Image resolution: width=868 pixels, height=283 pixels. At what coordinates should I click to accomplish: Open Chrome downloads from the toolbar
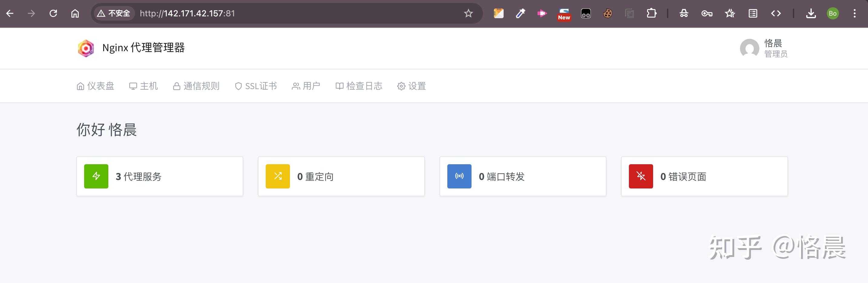pyautogui.click(x=811, y=14)
